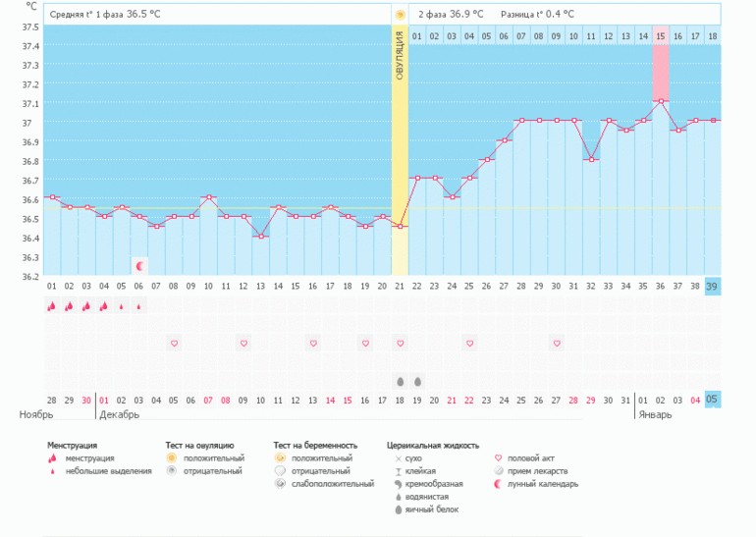Image resolution: width=756 pixels, height=537 pixels.
Task: Click the dry cervical fluid legend icon
Action: [398, 458]
